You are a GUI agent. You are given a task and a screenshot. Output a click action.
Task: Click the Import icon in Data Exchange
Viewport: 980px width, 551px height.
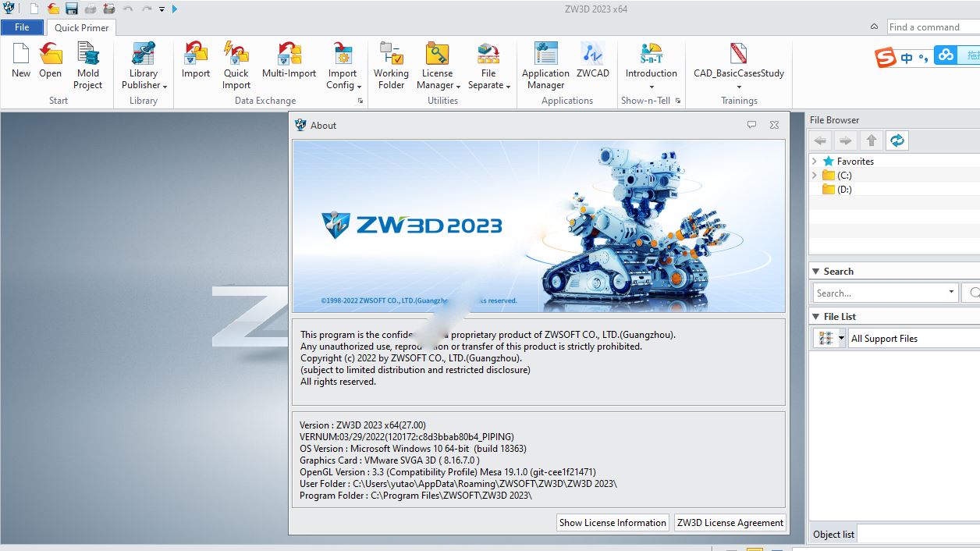tap(196, 61)
